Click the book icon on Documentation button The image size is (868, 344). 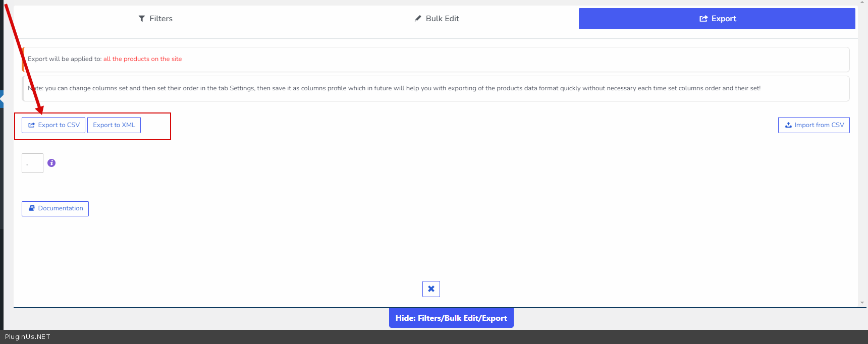32,208
